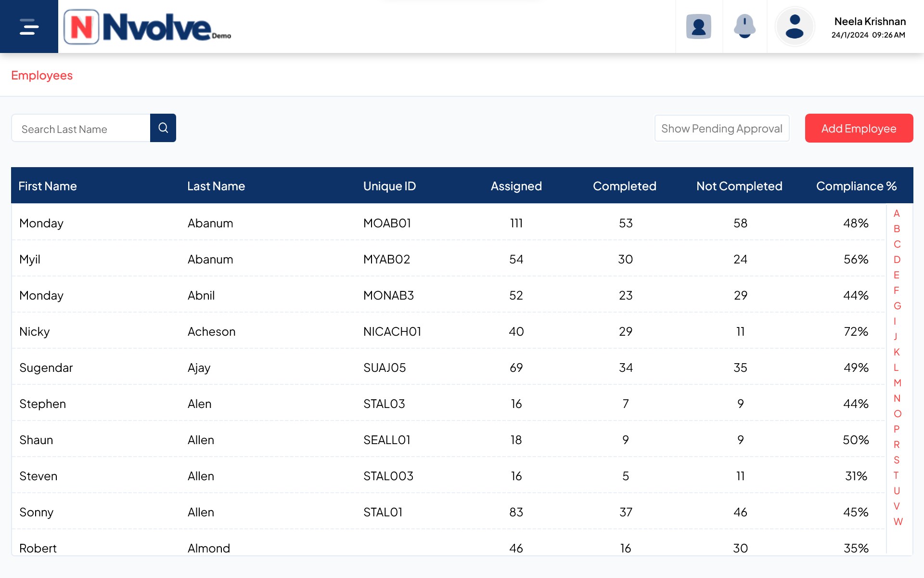Viewport: 924px width, 578px height.
Task: Open the hamburger navigation menu
Action: 29,26
